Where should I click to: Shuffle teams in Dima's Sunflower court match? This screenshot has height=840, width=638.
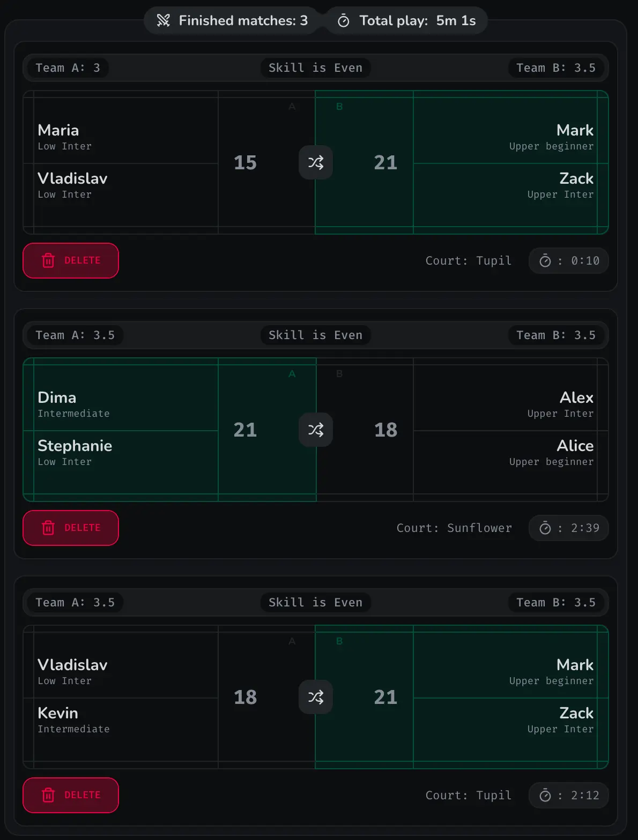pyautogui.click(x=315, y=429)
